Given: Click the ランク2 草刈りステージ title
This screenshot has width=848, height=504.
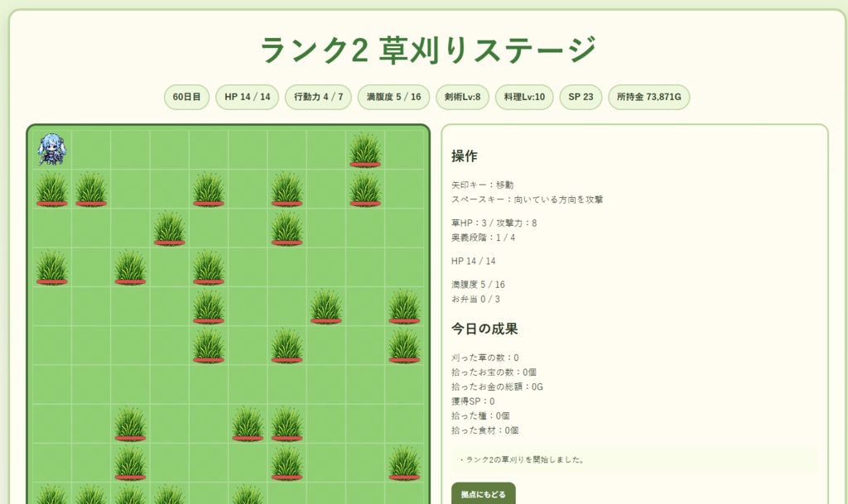Looking at the screenshot, I should pyautogui.click(x=428, y=50).
